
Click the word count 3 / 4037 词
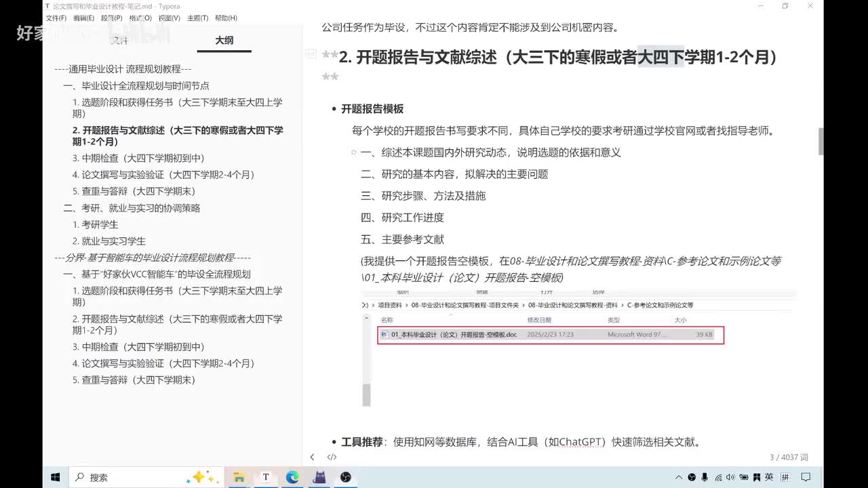coord(789,457)
